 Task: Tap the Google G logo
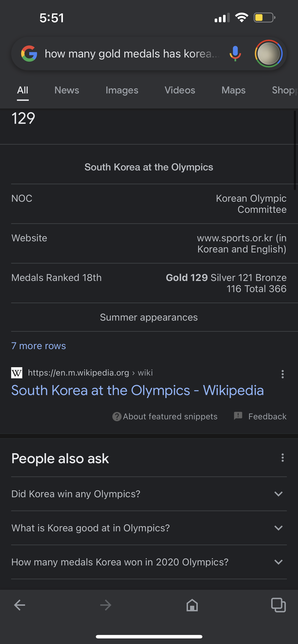[x=29, y=54]
